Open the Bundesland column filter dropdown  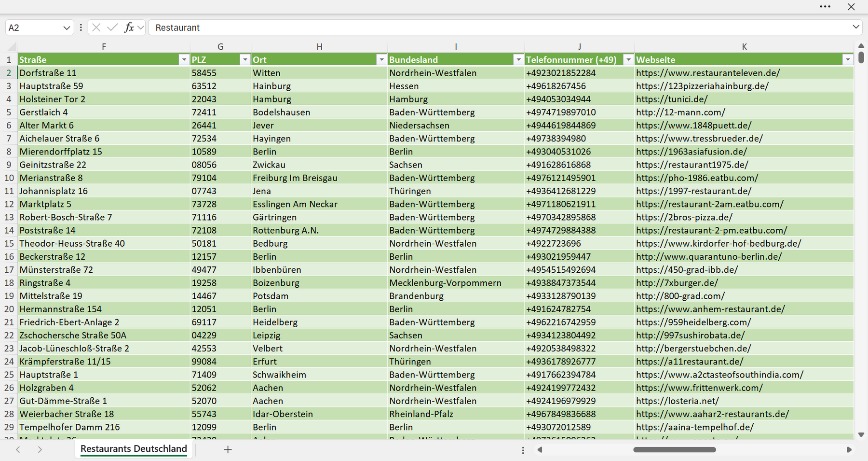click(518, 59)
